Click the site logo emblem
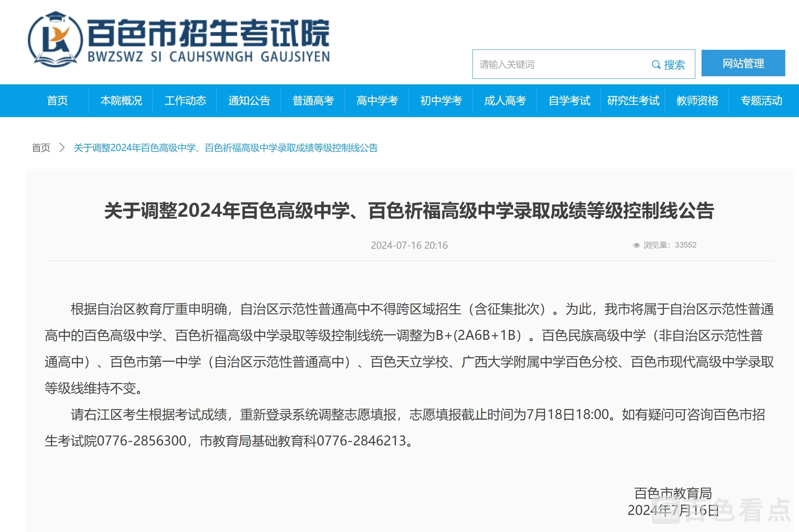 coord(55,39)
